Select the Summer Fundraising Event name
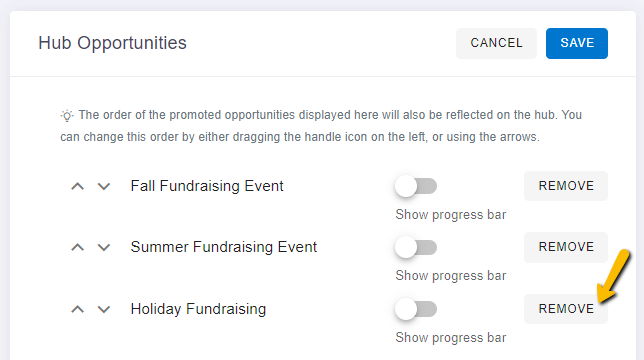This screenshot has width=644, height=360. point(224,247)
